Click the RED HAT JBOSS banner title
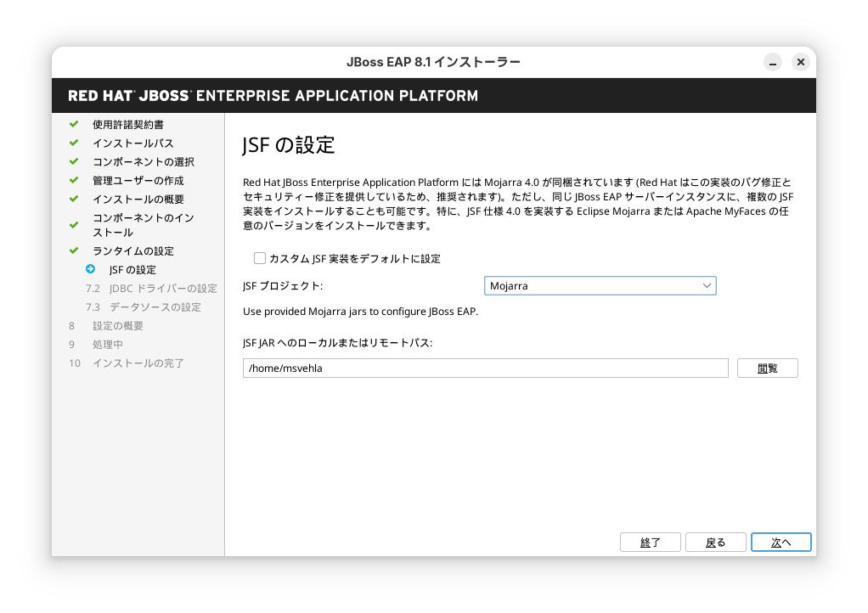Viewport: 868px width, 613px height. (273, 96)
